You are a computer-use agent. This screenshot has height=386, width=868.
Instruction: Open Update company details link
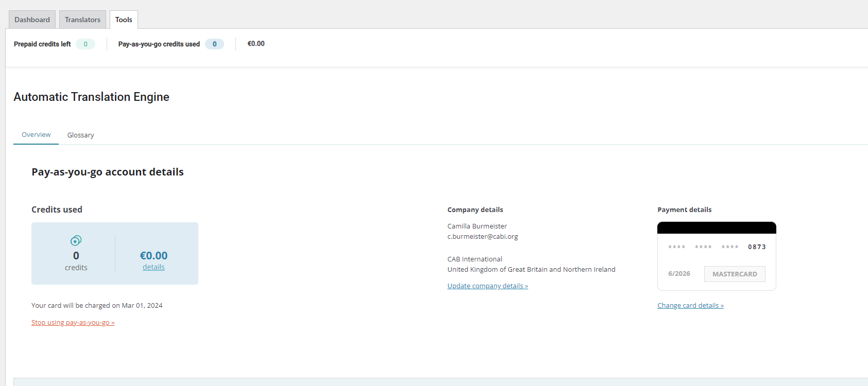[x=488, y=286]
